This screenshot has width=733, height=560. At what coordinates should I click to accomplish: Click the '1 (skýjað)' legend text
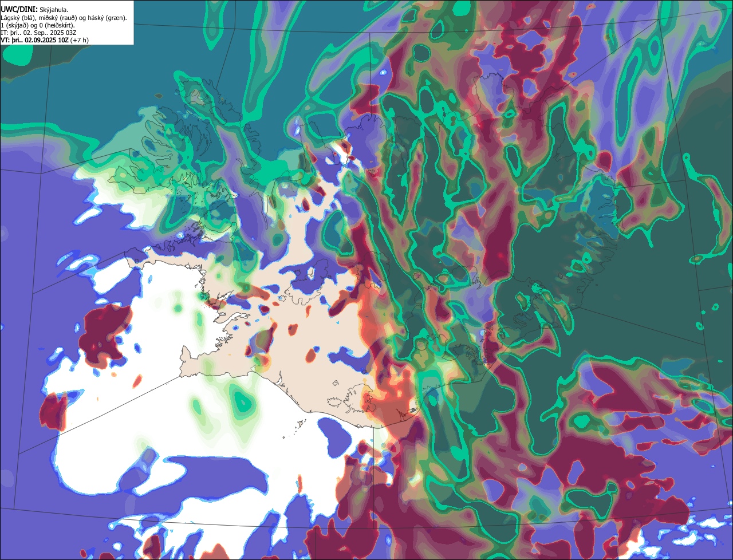point(14,25)
